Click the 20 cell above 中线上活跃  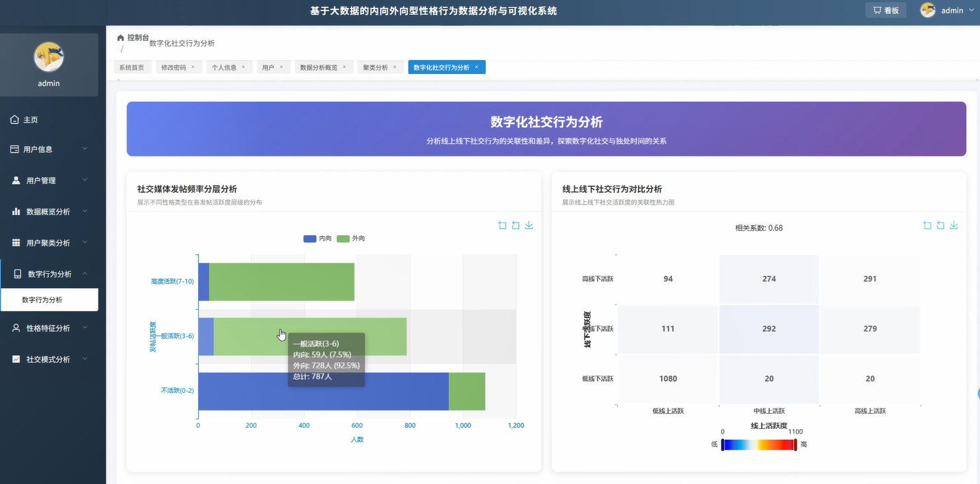click(769, 379)
